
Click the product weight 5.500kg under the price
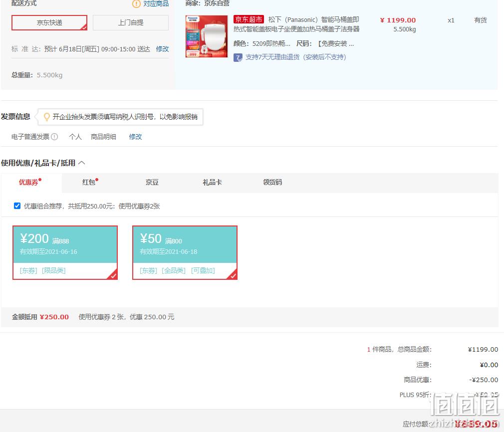click(x=405, y=29)
